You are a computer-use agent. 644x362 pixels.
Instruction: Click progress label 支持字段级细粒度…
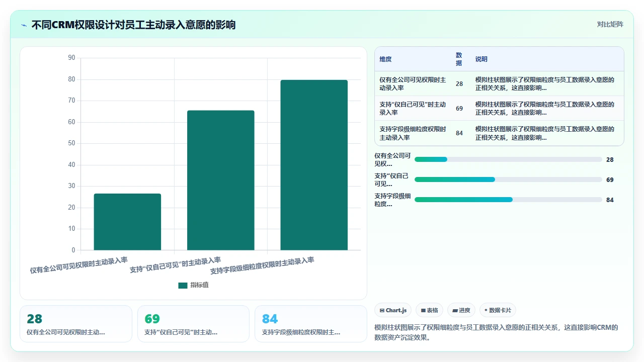393,200
